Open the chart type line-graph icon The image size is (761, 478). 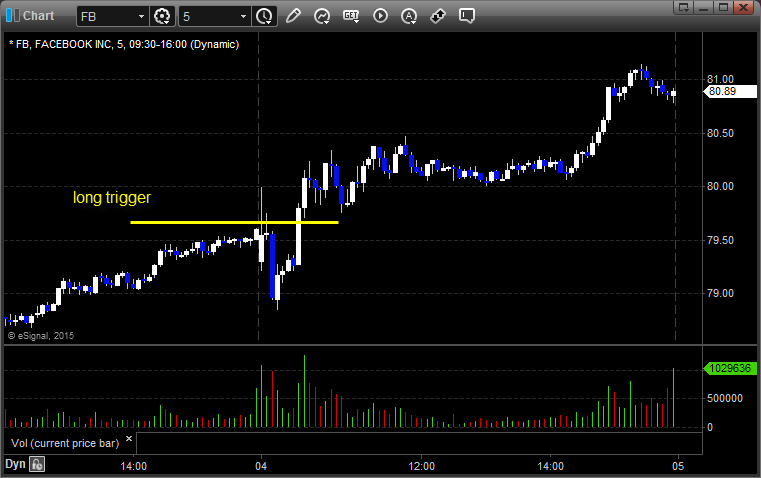point(322,16)
